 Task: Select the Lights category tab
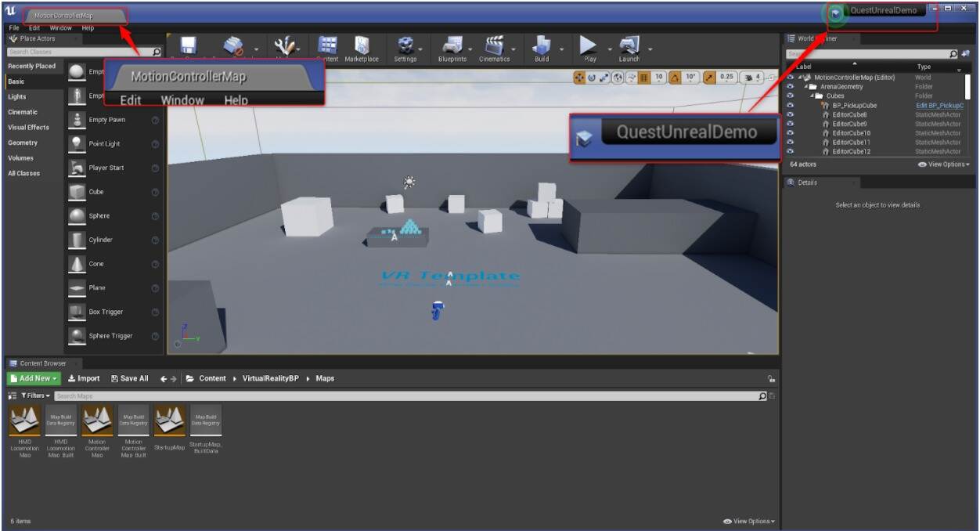(17, 97)
